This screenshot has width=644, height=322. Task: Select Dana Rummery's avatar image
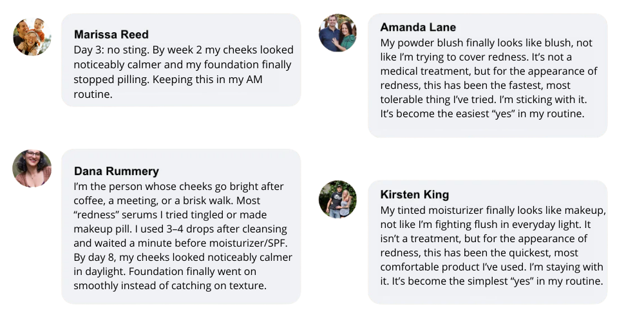32,168
